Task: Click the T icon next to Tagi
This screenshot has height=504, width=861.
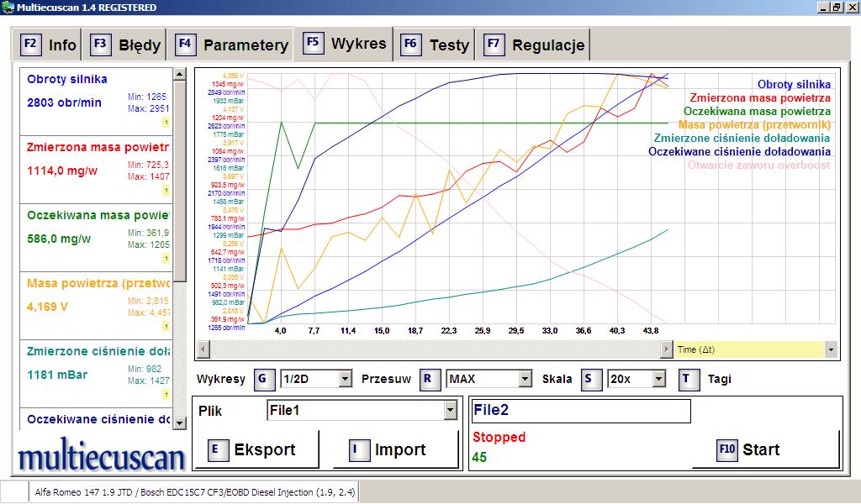Action: pos(689,379)
